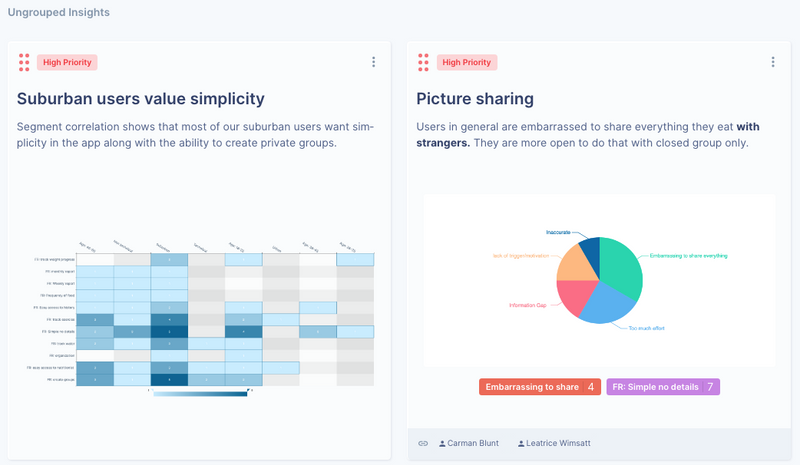This screenshot has height=465, width=800.
Task: Select the Embarrassing to share tag
Action: 540,387
